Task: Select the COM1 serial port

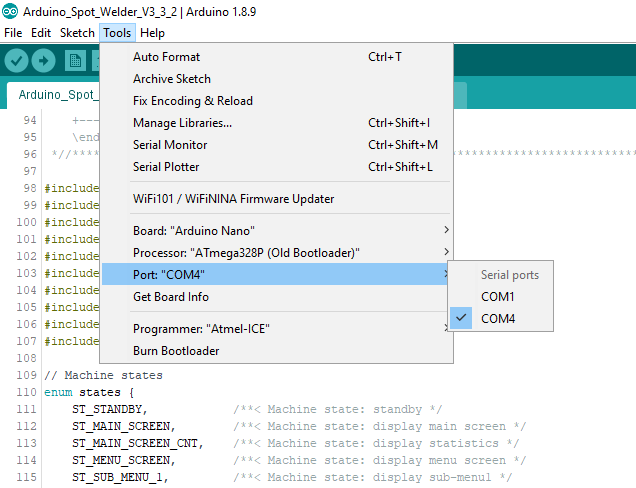Action: coord(500,297)
